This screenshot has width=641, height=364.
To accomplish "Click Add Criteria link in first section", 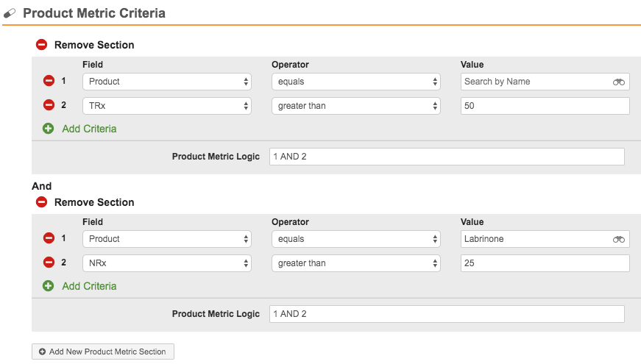I will point(89,129).
